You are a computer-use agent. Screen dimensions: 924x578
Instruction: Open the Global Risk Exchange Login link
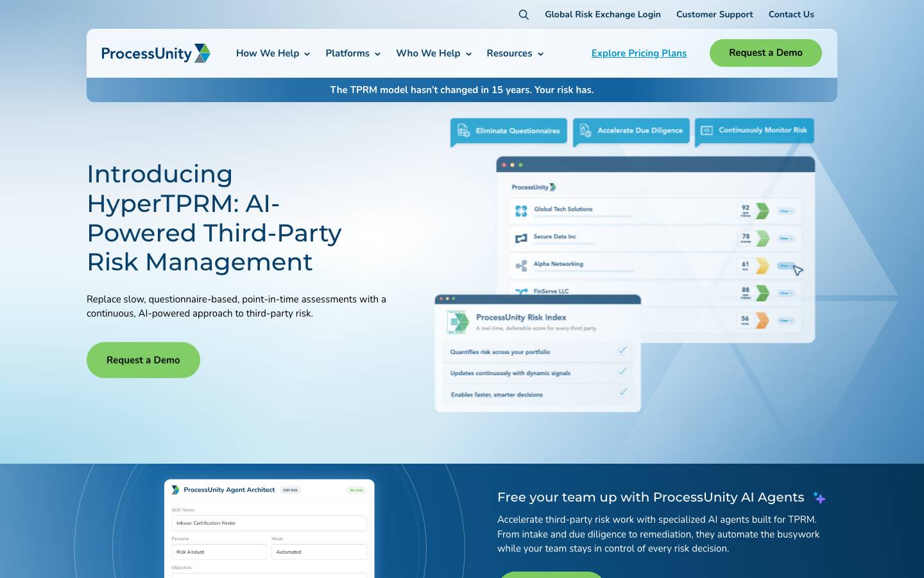click(x=603, y=14)
